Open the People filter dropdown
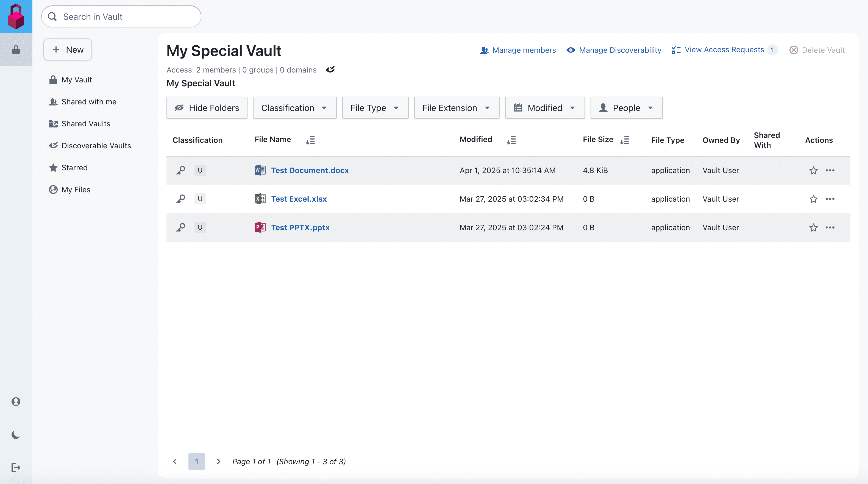Screen dimensions: 868x484 627,108
